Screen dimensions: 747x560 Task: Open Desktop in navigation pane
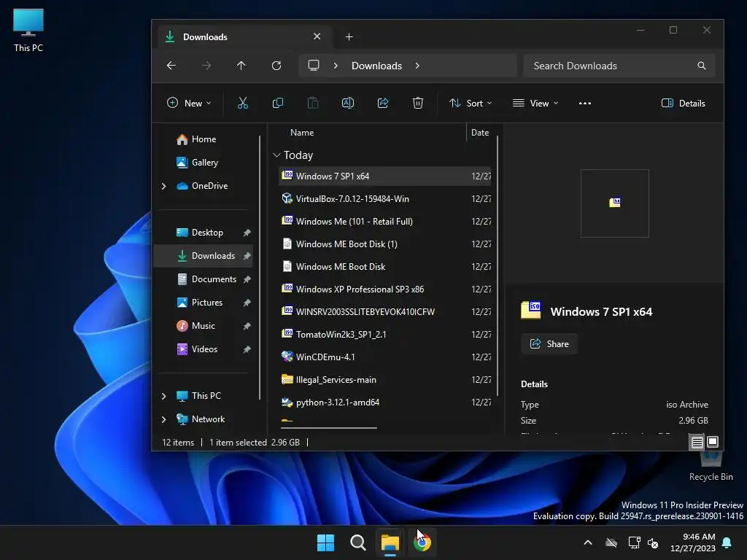204,233
